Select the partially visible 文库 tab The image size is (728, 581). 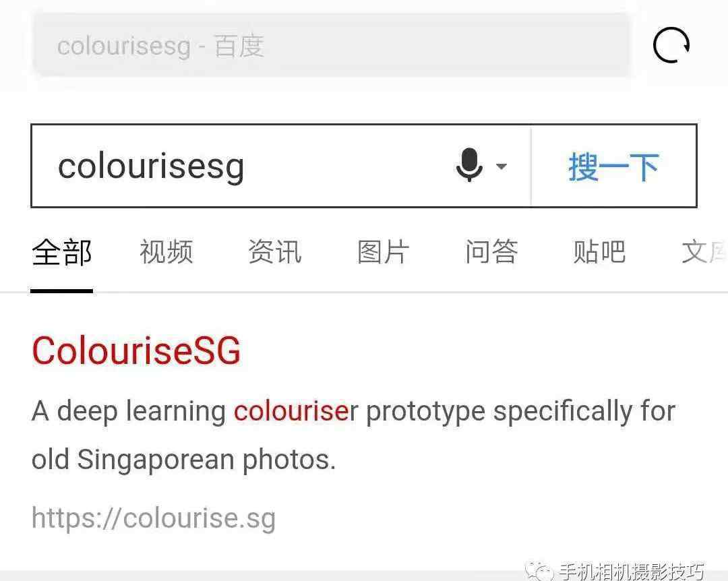704,252
